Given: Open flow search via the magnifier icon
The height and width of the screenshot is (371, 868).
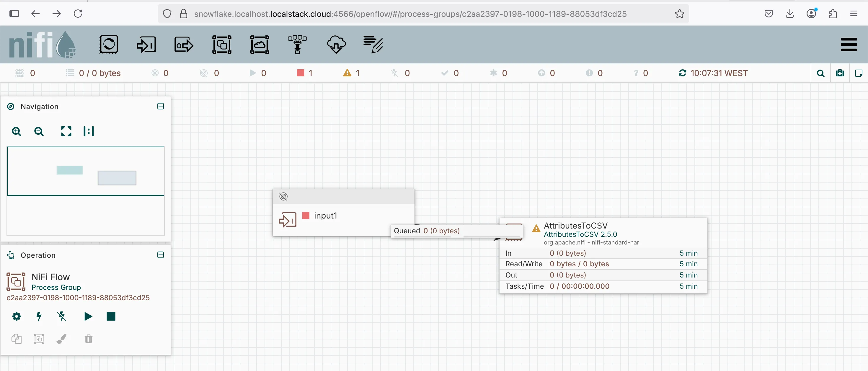Looking at the screenshot, I should 821,73.
